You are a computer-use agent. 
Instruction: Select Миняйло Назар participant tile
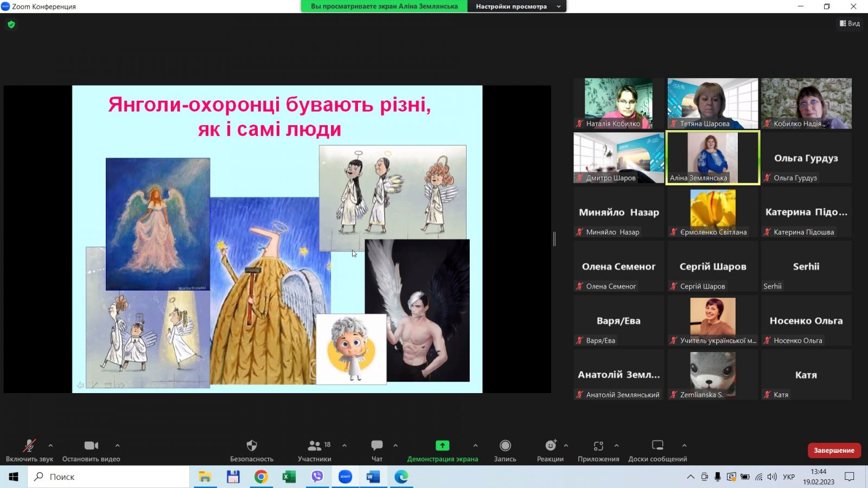coord(618,211)
